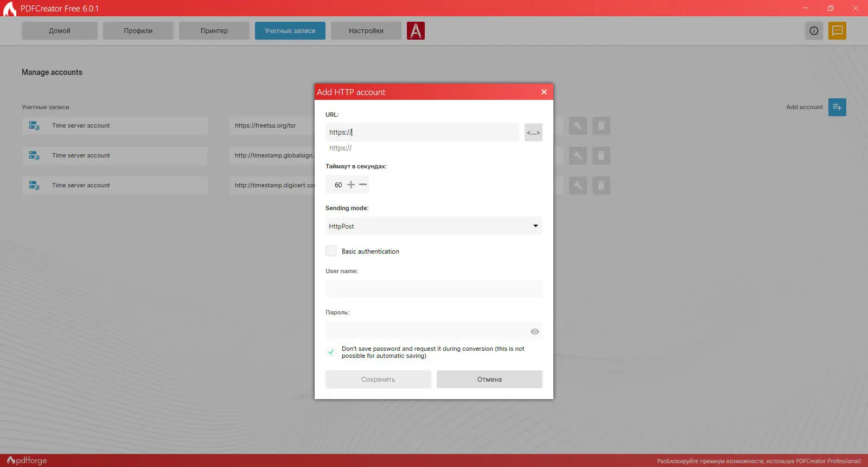Screen dimensions: 868x467
Task: Toggle the Don't save password checkbox
Action: click(331, 352)
